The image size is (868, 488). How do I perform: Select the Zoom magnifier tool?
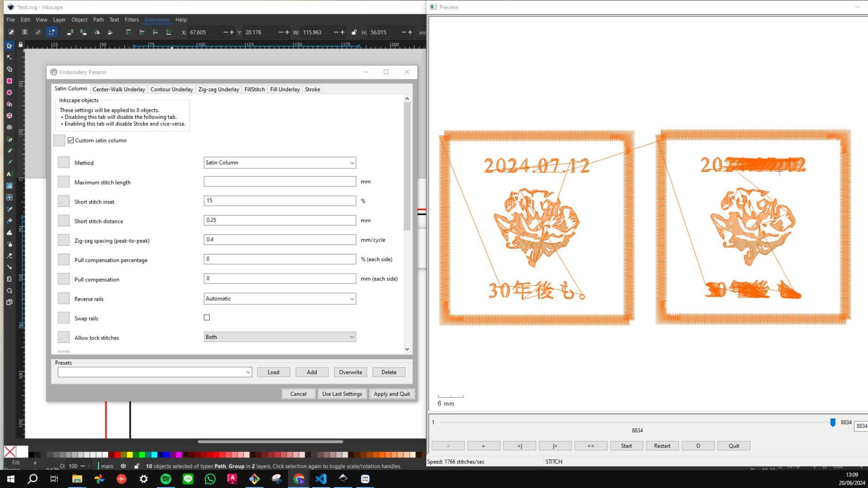coord(9,291)
